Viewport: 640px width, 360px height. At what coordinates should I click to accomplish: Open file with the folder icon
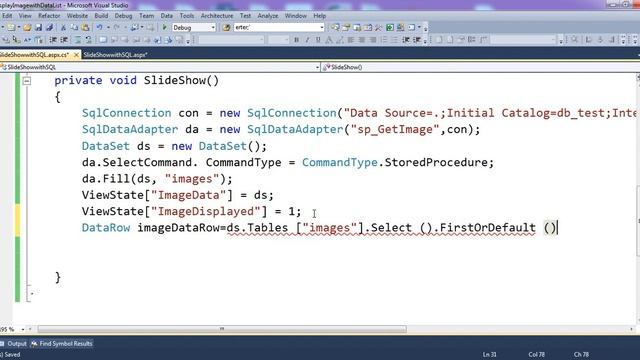(27, 27)
